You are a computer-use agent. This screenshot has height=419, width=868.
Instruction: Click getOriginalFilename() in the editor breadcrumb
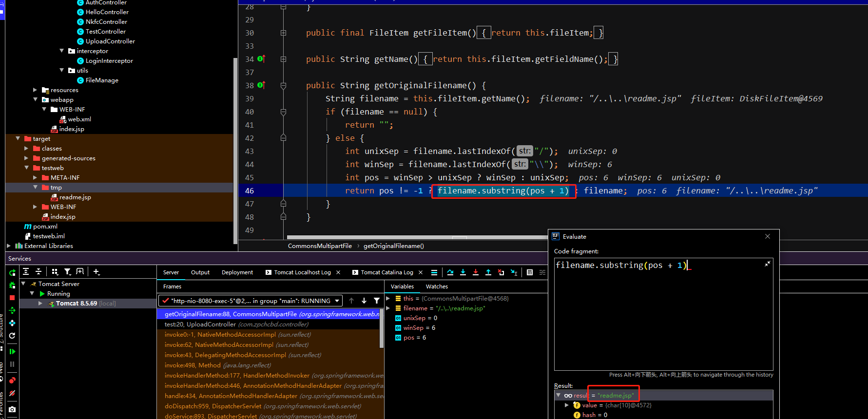click(x=394, y=246)
